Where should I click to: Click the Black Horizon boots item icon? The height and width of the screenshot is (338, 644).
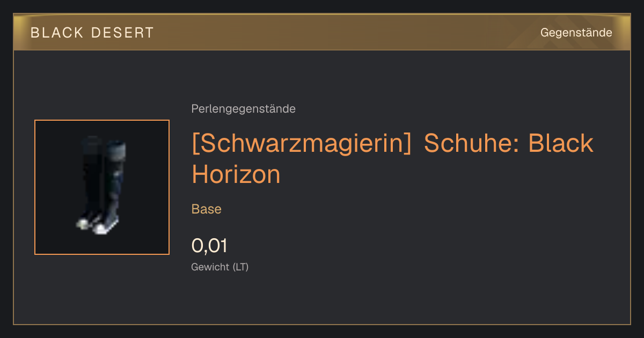(102, 187)
